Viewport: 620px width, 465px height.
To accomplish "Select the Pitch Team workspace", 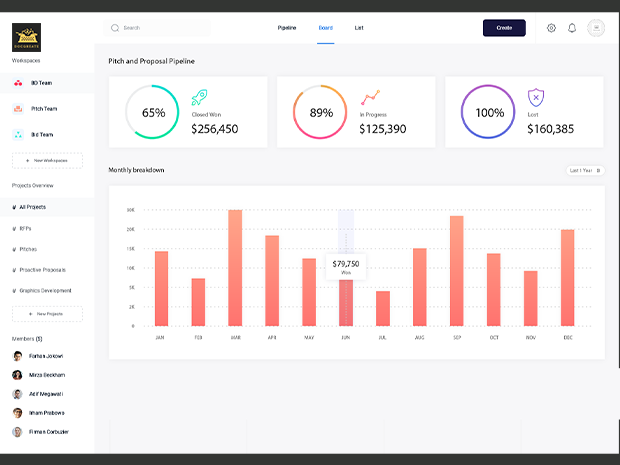I will 43,108.
